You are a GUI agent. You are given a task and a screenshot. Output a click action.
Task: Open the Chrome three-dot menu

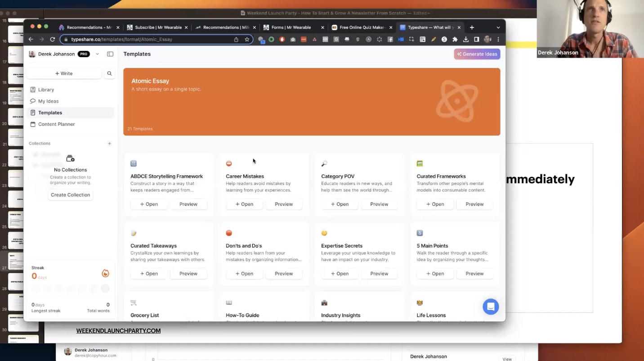click(498, 39)
